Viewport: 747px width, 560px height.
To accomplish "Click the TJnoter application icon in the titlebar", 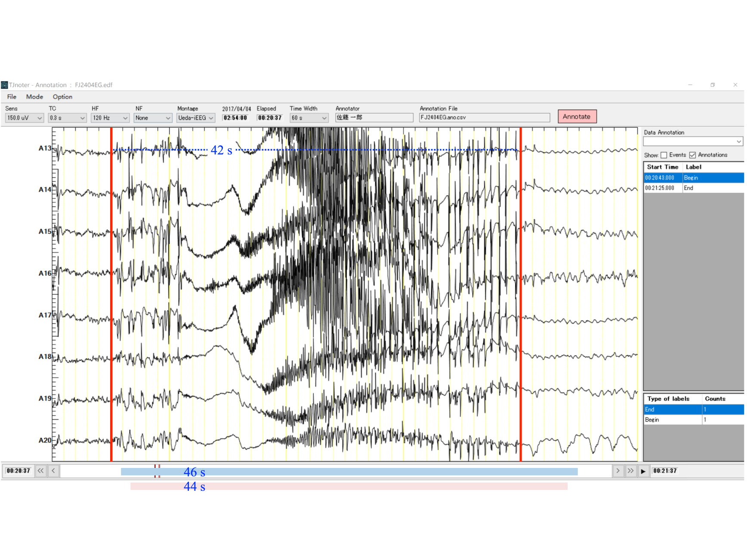I will [x=4, y=85].
